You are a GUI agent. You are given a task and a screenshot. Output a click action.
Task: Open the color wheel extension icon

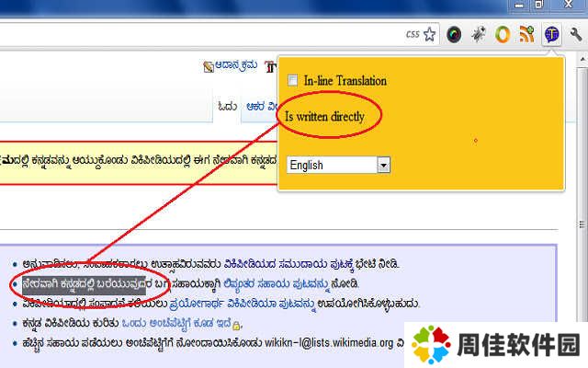454,35
